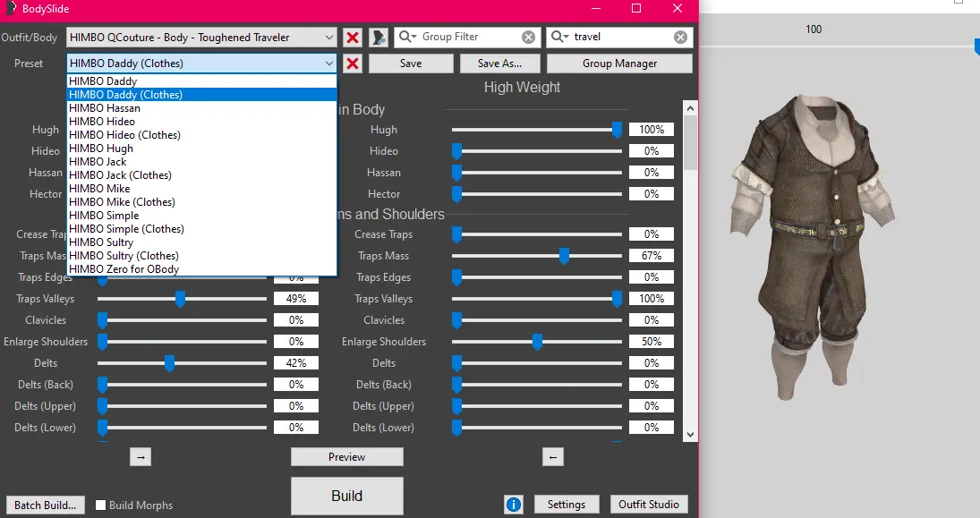Click the slider panel scroll up arrow
The image size is (980, 518).
tap(690, 108)
